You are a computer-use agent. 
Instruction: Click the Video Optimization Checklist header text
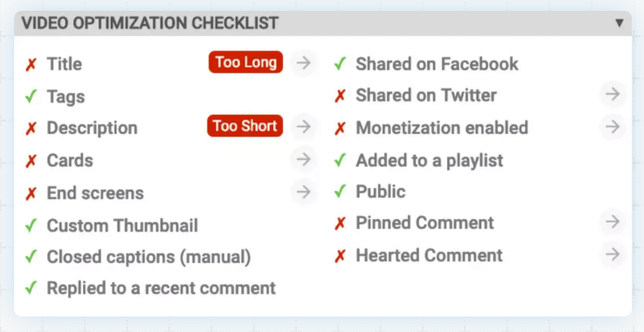(x=149, y=23)
